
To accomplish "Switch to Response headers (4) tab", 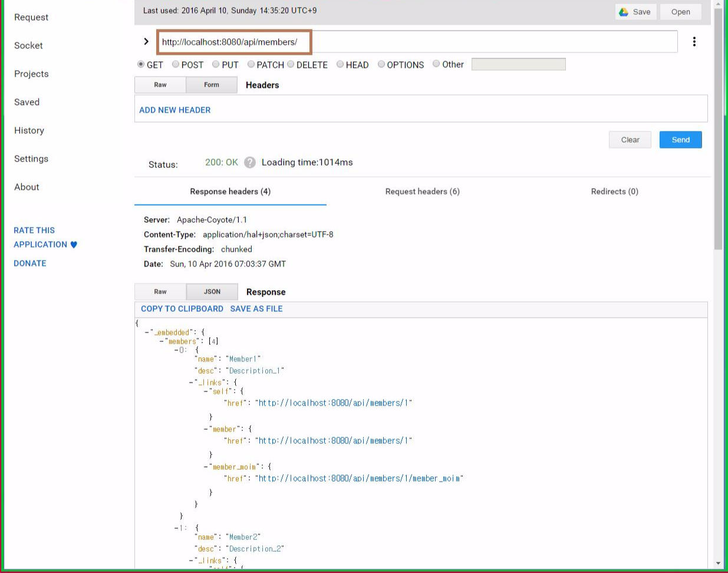I will pos(230,192).
